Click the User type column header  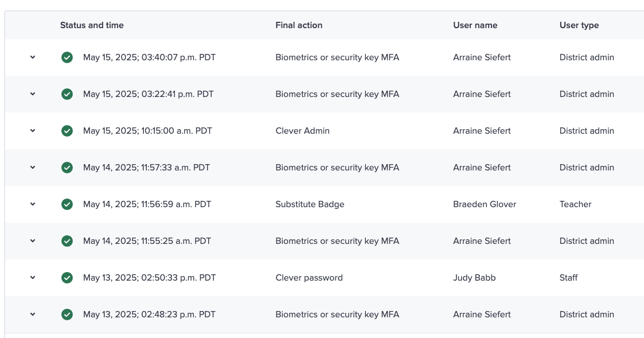[579, 25]
